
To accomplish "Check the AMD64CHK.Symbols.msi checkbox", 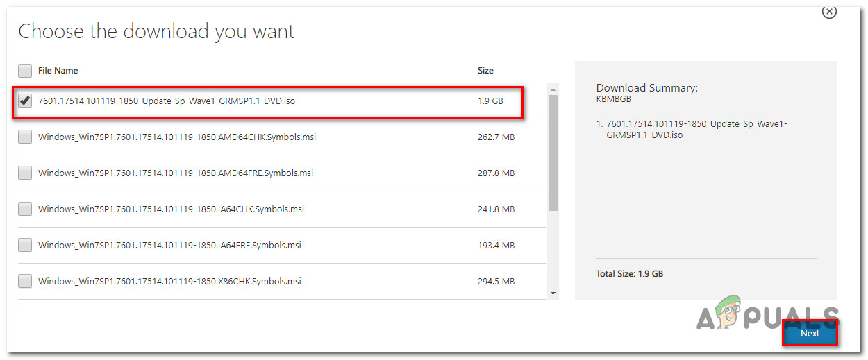I will click(x=25, y=137).
